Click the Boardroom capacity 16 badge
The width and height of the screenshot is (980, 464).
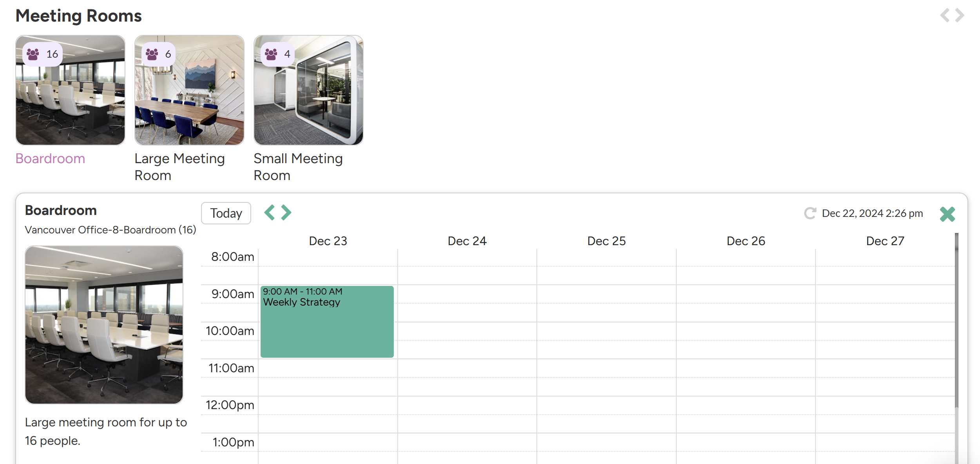42,54
